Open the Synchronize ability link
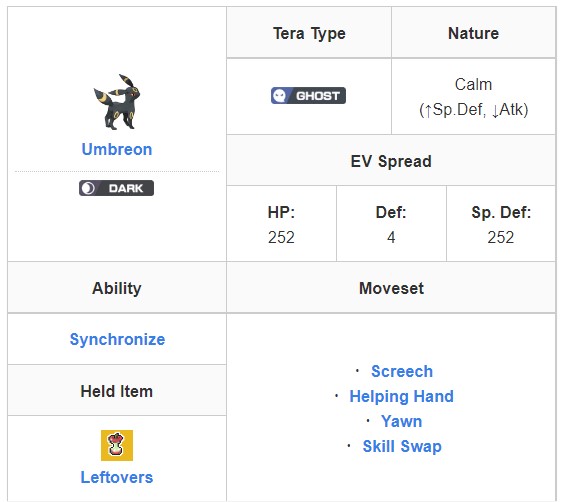The width and height of the screenshot is (561, 502). (117, 339)
